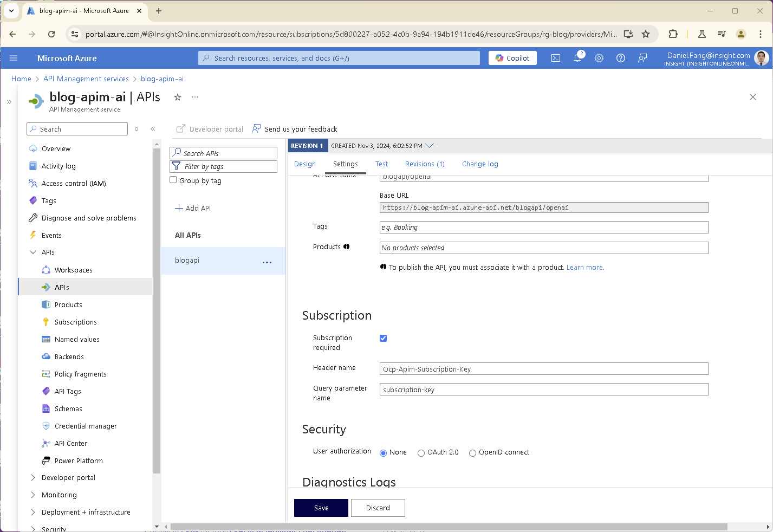Expand Deployment + infrastructure section

pyautogui.click(x=33, y=512)
